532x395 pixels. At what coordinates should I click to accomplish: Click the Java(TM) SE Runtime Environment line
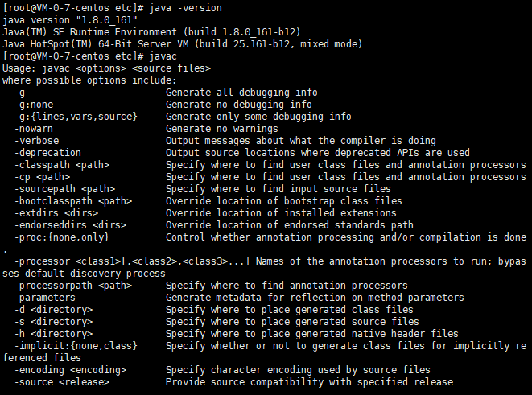click(x=151, y=32)
